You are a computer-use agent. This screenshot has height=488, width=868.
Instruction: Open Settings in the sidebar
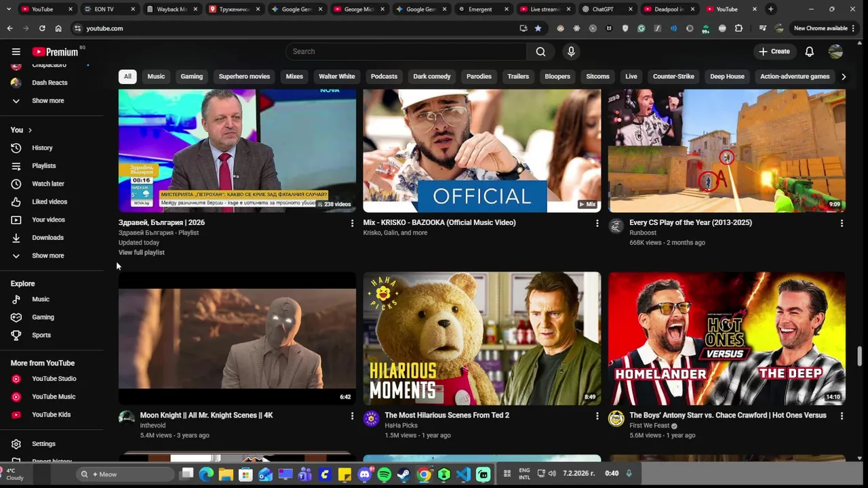pos(43,444)
